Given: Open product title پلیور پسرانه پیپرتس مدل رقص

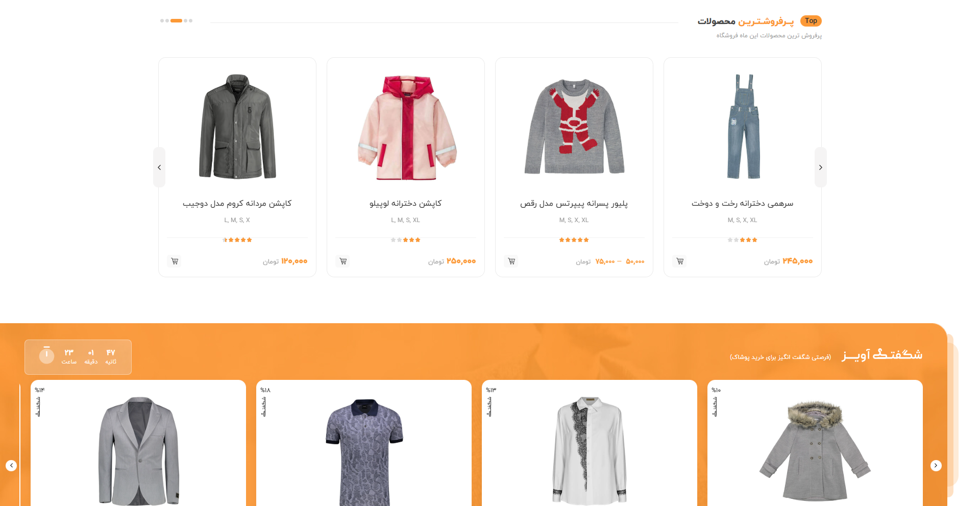Looking at the screenshot, I should 574,203.
